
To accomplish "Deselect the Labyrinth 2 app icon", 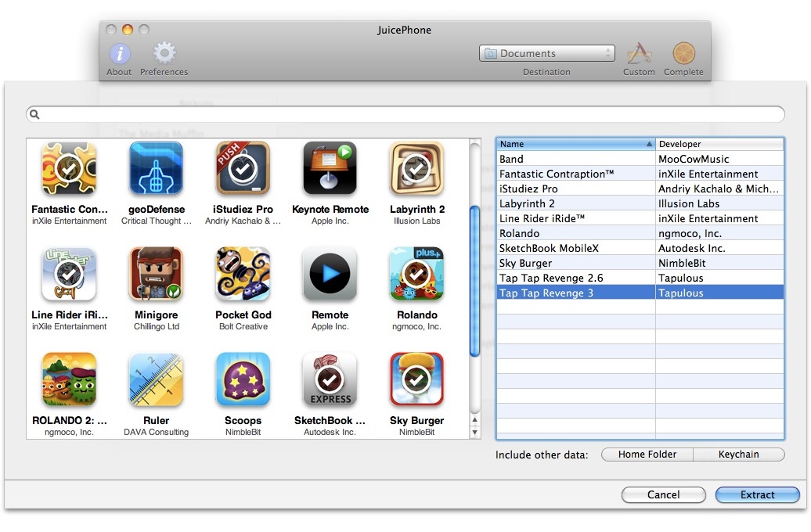I will [417, 168].
